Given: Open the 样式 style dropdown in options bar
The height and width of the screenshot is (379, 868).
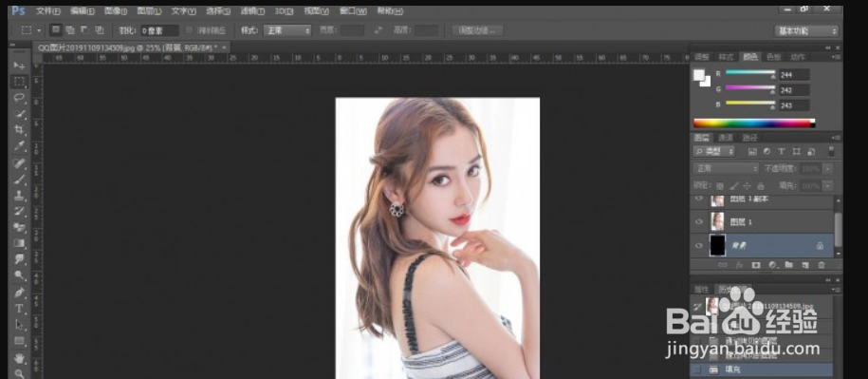Looking at the screenshot, I should point(287,30).
